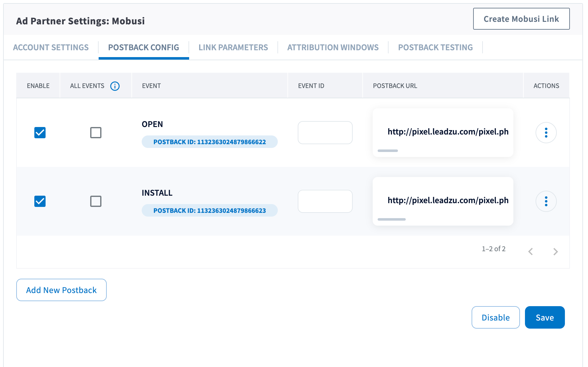Click the OPEN event name

click(152, 124)
